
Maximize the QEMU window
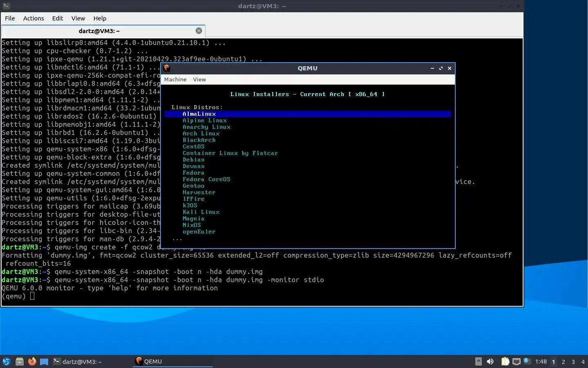tap(441, 68)
